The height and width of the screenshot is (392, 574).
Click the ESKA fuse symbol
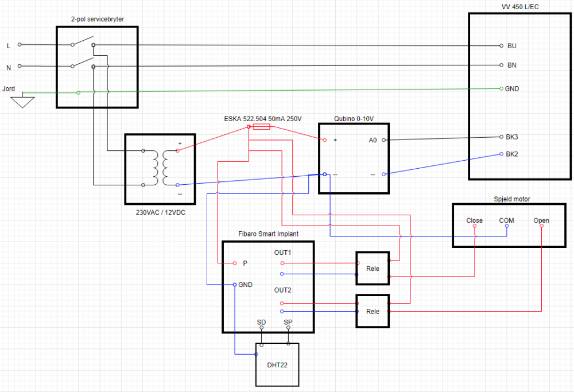tap(261, 126)
